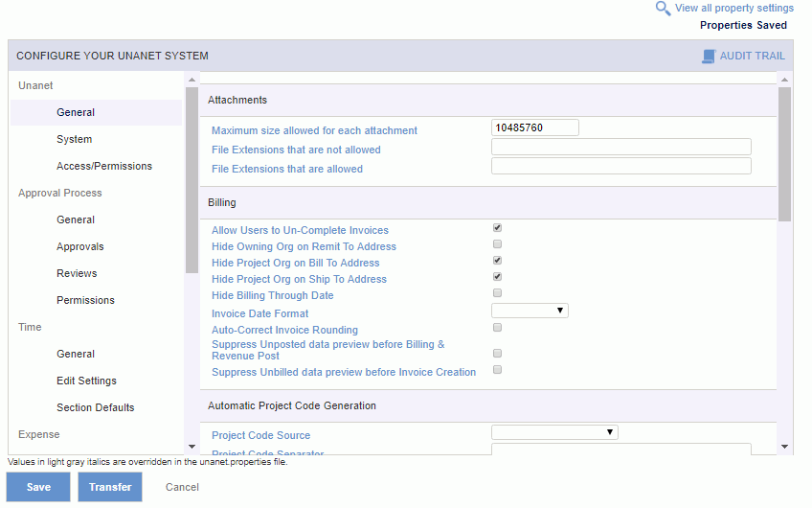
Task: Expand the Project Code Source dropdown
Action: tap(554, 432)
